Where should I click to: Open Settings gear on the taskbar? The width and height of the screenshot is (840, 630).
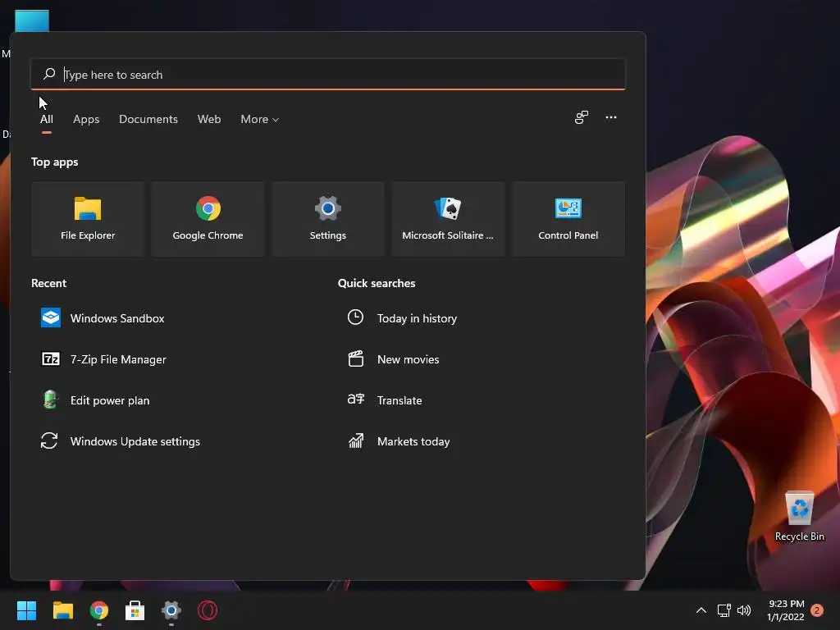pyautogui.click(x=171, y=610)
